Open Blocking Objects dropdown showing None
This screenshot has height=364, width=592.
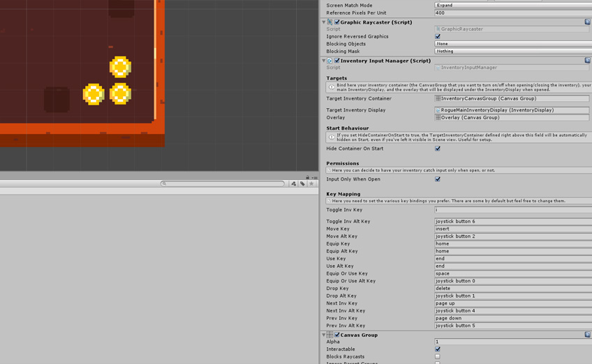[513, 44]
